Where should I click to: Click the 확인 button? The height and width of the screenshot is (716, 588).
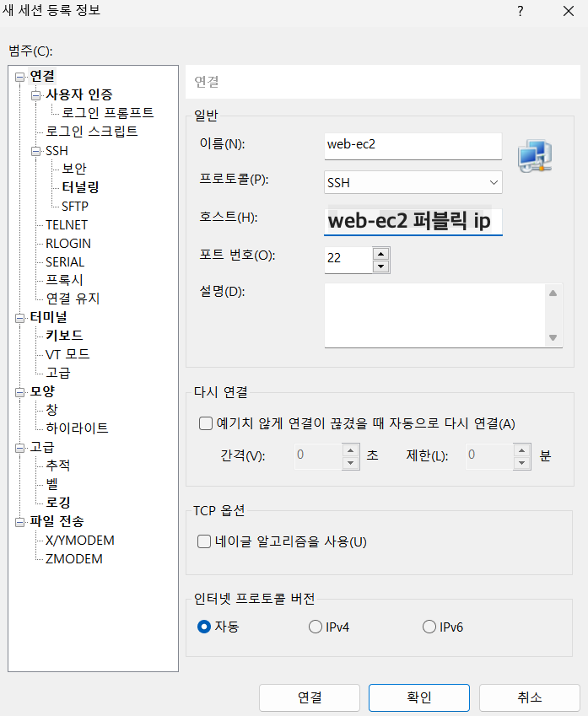[x=419, y=697]
